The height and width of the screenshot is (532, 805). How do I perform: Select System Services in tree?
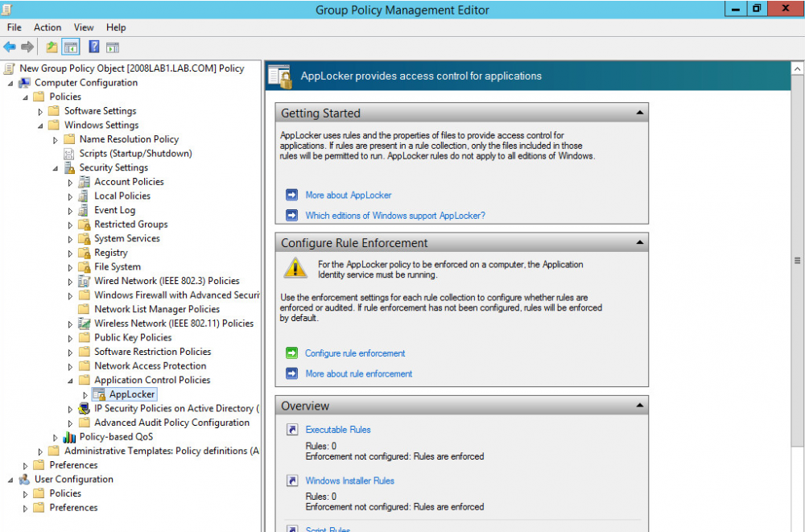coord(127,238)
